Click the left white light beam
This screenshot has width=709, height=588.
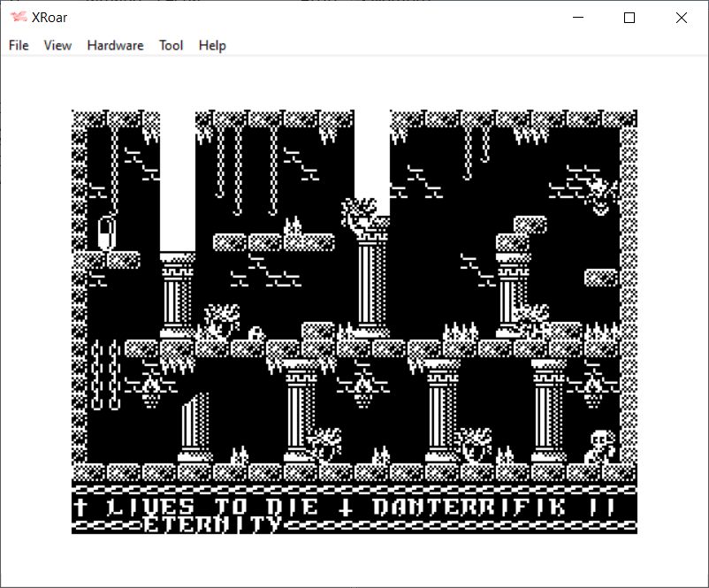(x=177, y=181)
